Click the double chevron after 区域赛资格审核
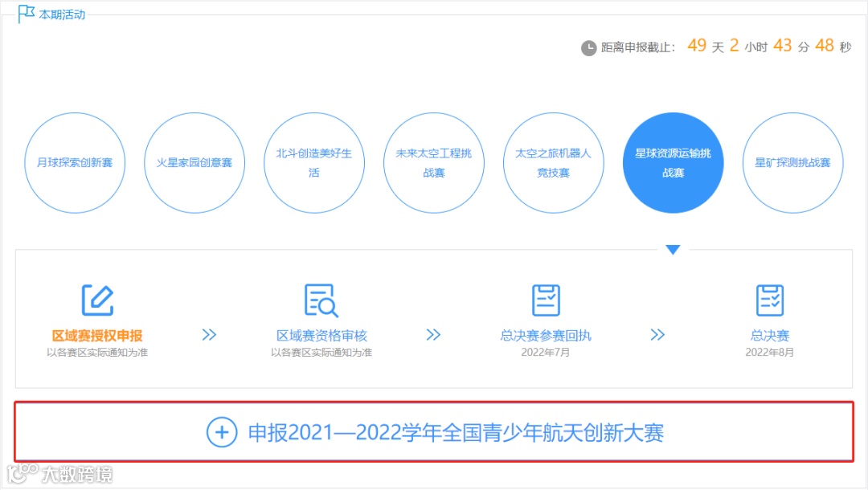Screen dimensions: 868x490 click(433, 335)
